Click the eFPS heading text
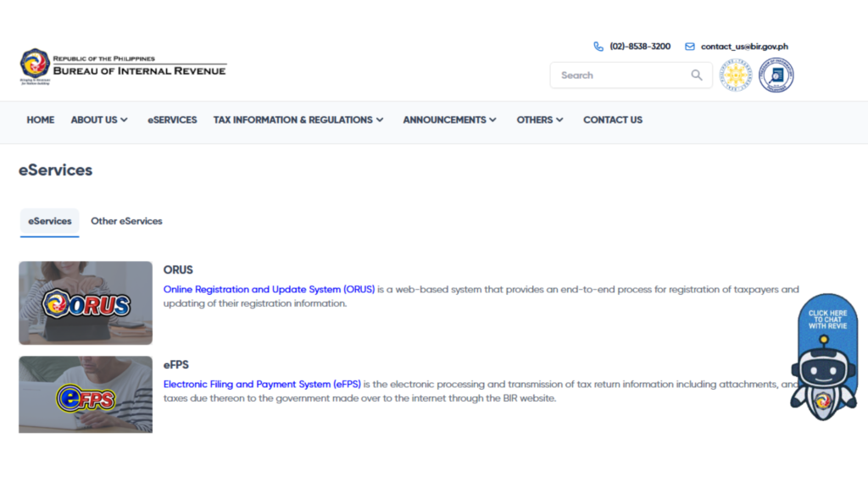This screenshot has height=488, width=868. click(176, 364)
